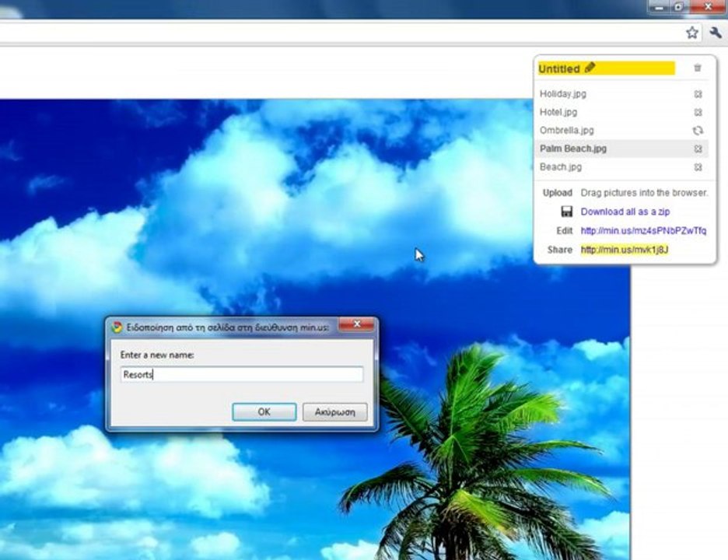This screenshot has height=560, width=728.
Task: Remove Hotel.jpg with its X icon
Action: tap(698, 112)
